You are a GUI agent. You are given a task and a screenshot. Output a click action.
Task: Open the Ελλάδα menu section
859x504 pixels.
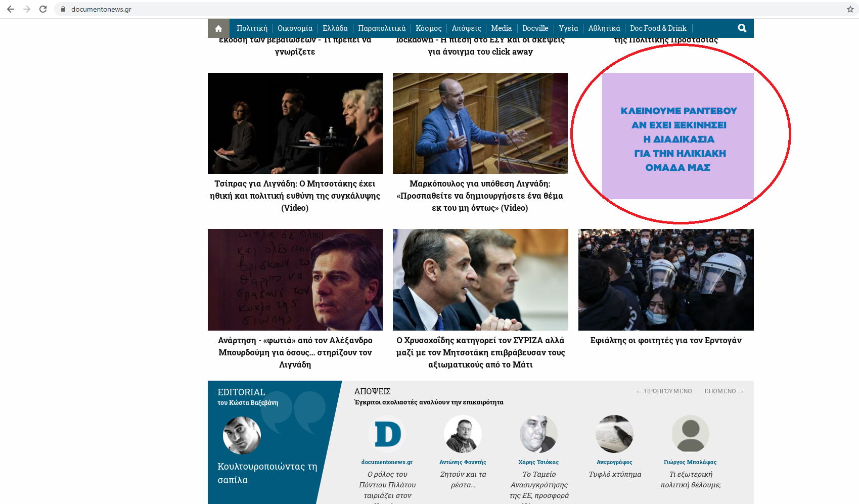(x=335, y=28)
